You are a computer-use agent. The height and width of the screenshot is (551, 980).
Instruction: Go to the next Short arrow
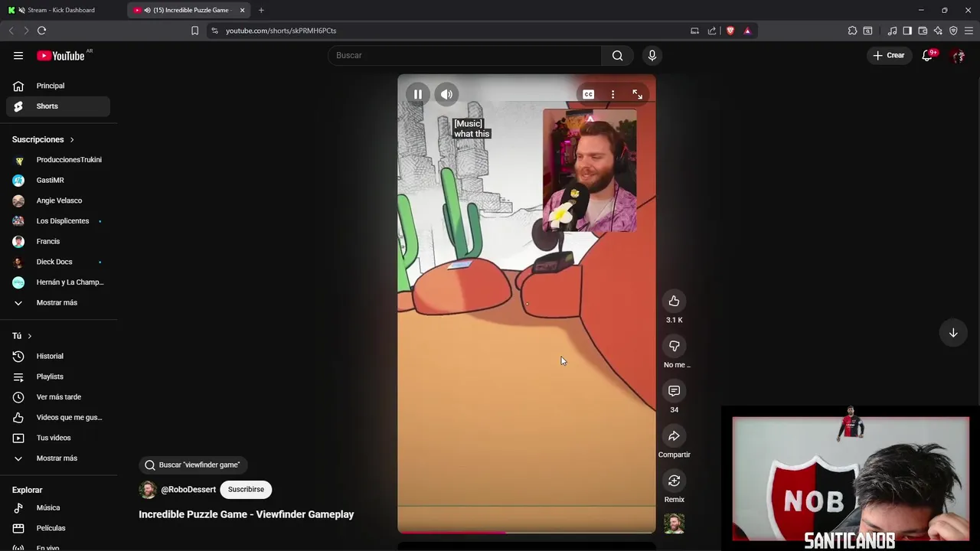953,333
